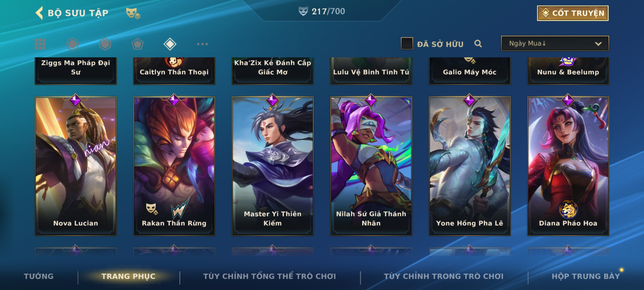This screenshot has width=644, height=290.
Task: Filter by the circle rarity icon
Action: pos(72,44)
